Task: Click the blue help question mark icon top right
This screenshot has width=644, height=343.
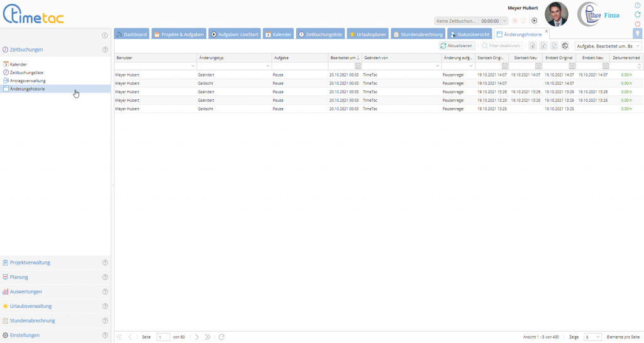Action: (637, 5)
